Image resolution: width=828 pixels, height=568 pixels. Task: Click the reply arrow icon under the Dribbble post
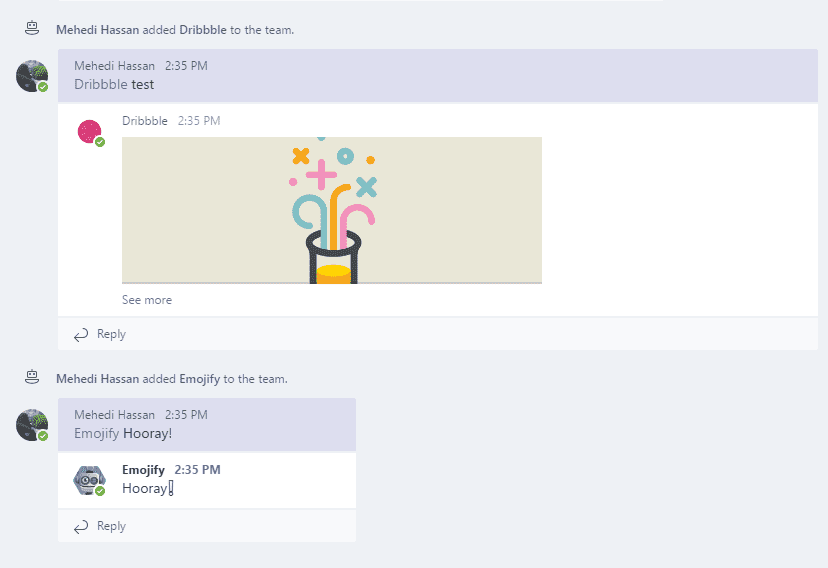[81, 334]
